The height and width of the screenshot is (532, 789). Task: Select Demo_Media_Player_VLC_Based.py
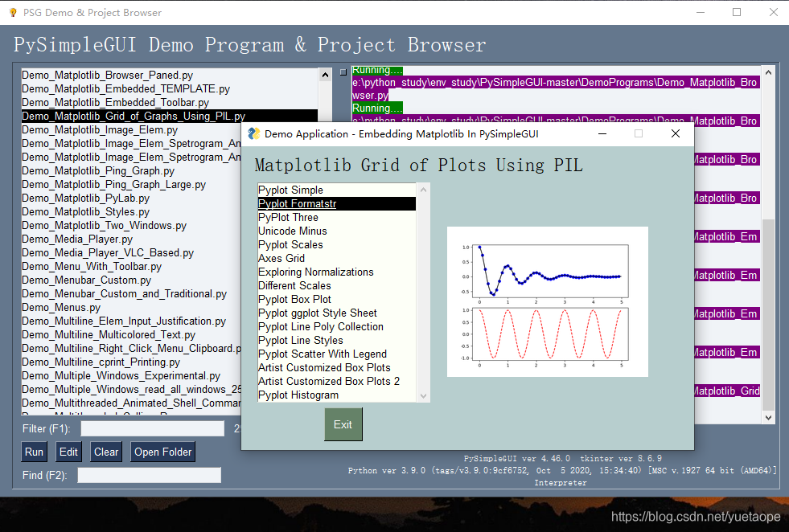click(x=131, y=252)
